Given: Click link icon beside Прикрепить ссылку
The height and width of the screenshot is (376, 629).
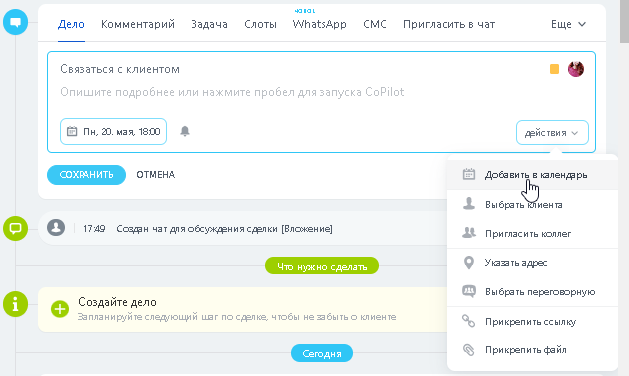Looking at the screenshot, I should point(469,321).
